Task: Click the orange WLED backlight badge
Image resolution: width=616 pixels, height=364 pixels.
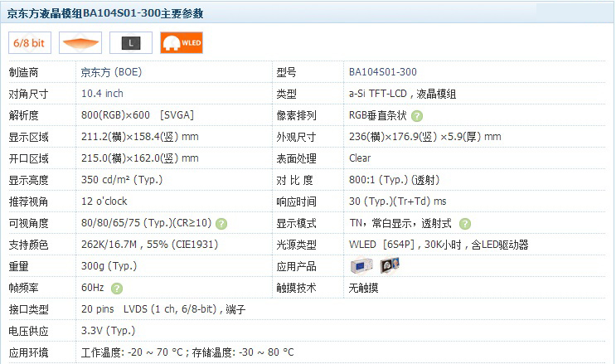Action: click(x=182, y=42)
